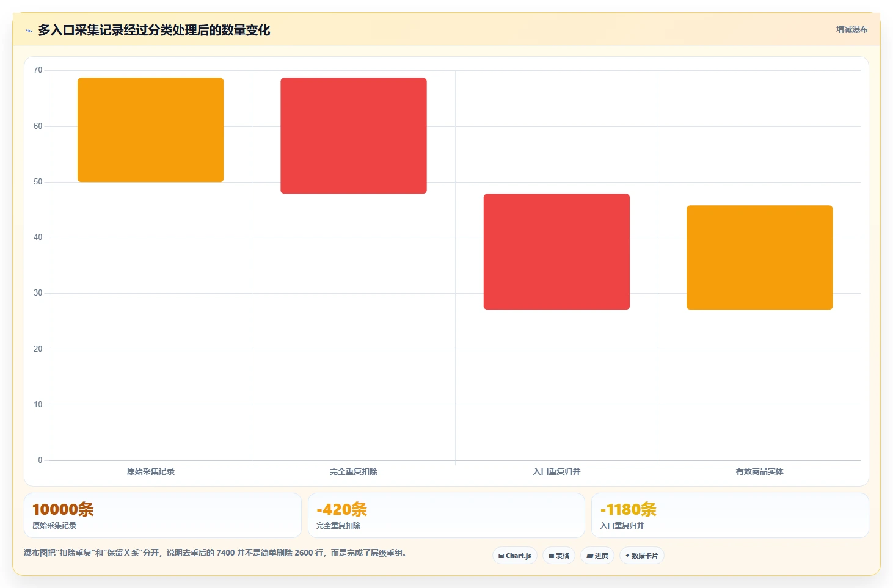
Task: Select the 表格 chip
Action: (559, 556)
